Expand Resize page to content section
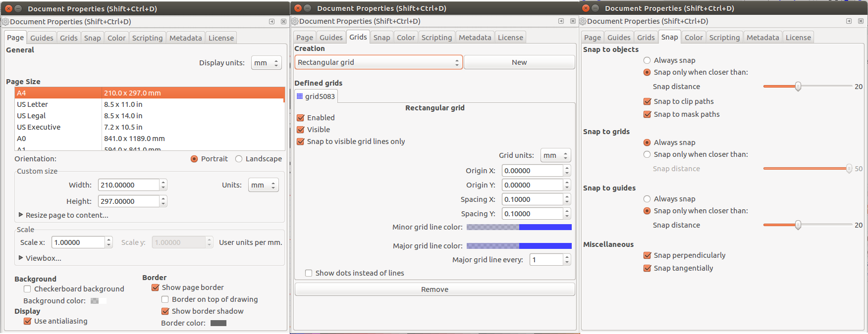The height and width of the screenshot is (334, 868). (x=63, y=215)
